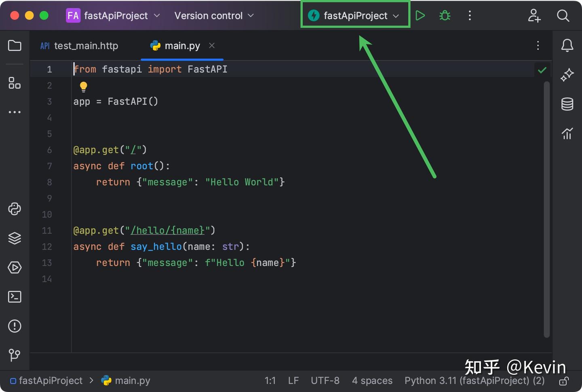The height and width of the screenshot is (392, 582).
Task: Open the fastApiProject run configuration dropdown
Action: pyautogui.click(x=355, y=15)
